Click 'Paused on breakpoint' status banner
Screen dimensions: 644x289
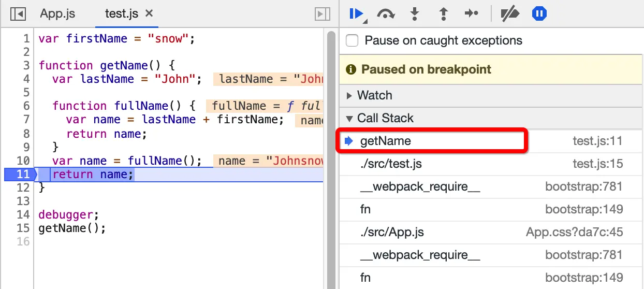coord(491,69)
